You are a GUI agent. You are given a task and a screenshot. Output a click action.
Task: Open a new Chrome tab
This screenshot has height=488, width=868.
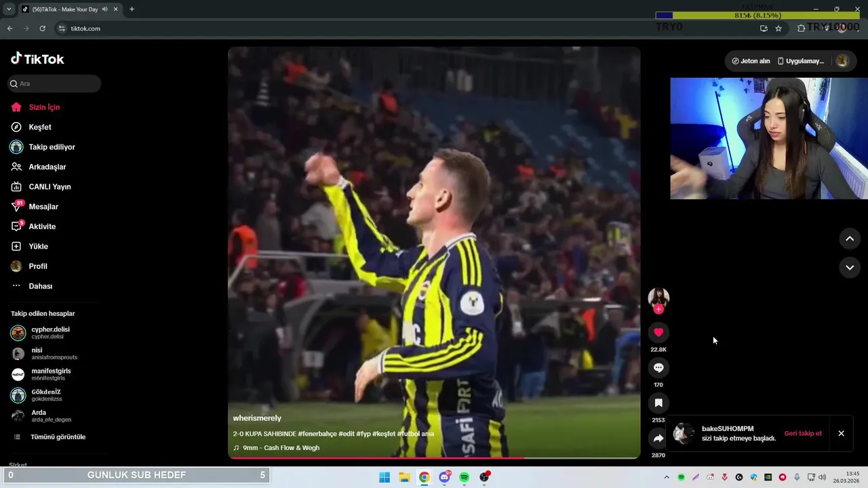click(x=132, y=9)
